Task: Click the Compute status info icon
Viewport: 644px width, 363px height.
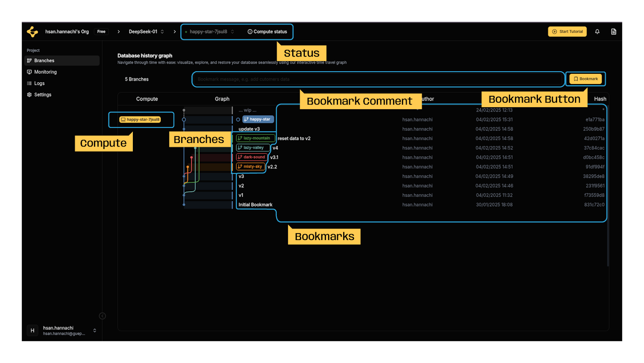Action: [x=250, y=32]
